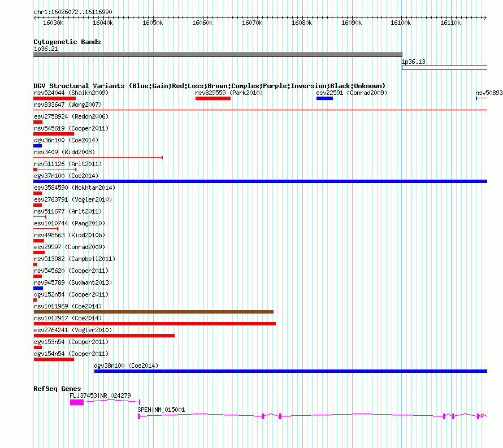Click the brown nsv1011969 complex variant bar
The width and height of the screenshot is (503, 448).
click(x=153, y=312)
